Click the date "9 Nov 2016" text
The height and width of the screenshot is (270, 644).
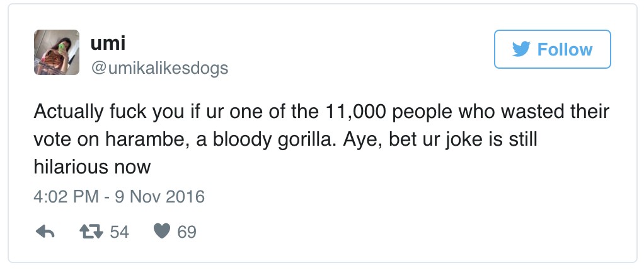click(x=161, y=197)
